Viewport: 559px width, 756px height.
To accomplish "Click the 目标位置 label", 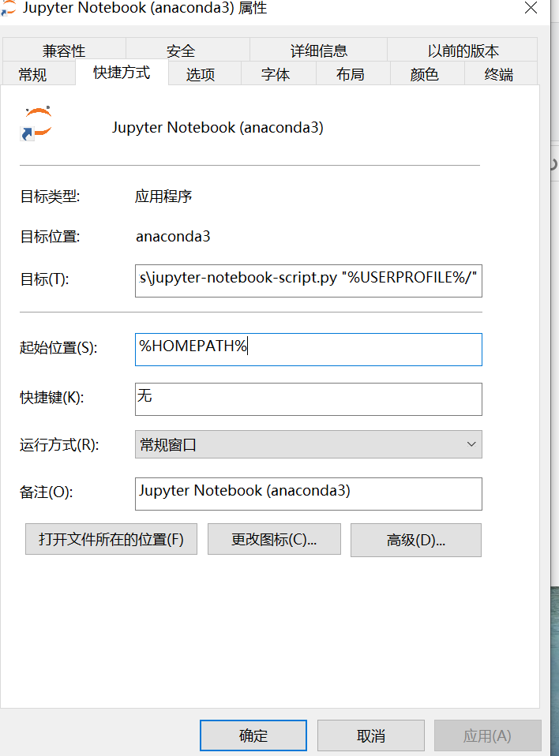I will coord(50,237).
